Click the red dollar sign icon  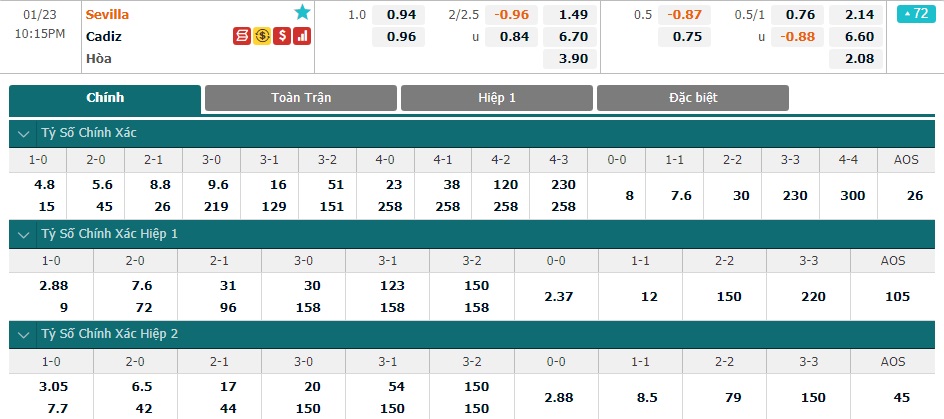pyautogui.click(x=282, y=36)
